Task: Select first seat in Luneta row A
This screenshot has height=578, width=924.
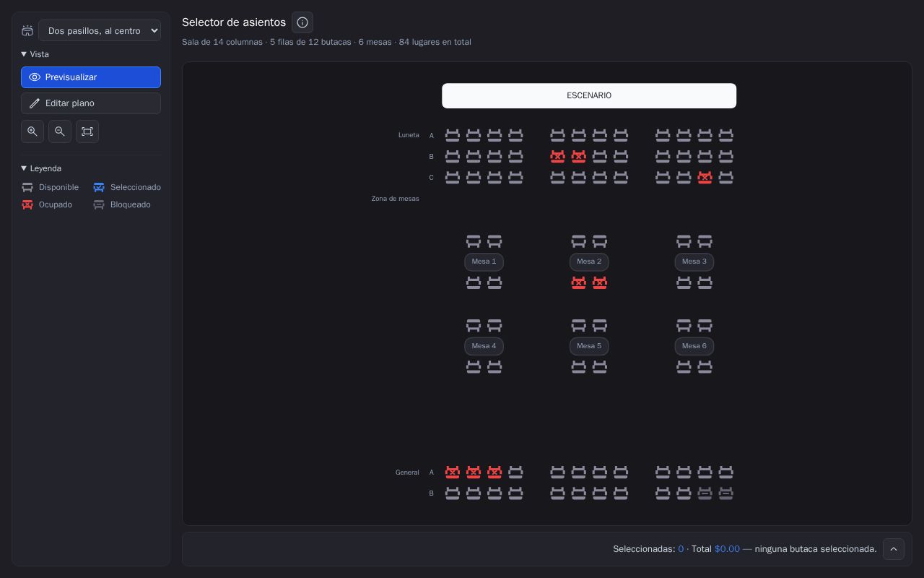Action: [x=453, y=135]
